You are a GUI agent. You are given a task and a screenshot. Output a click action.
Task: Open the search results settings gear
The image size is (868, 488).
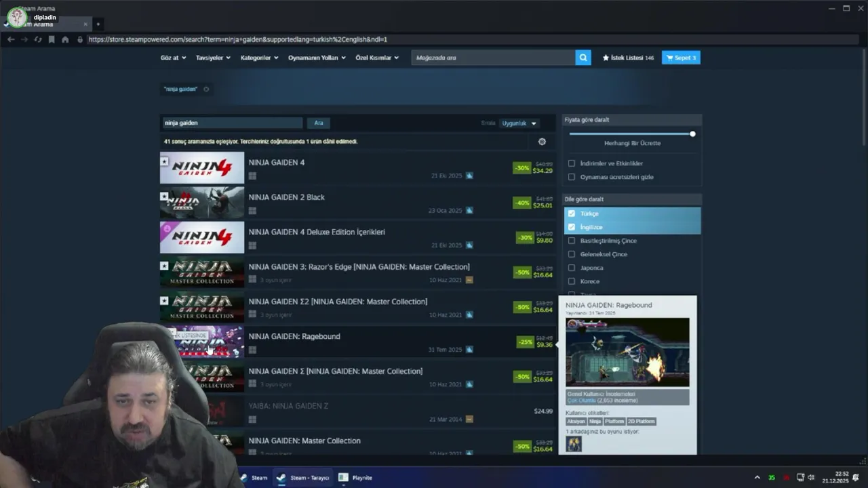pyautogui.click(x=542, y=142)
